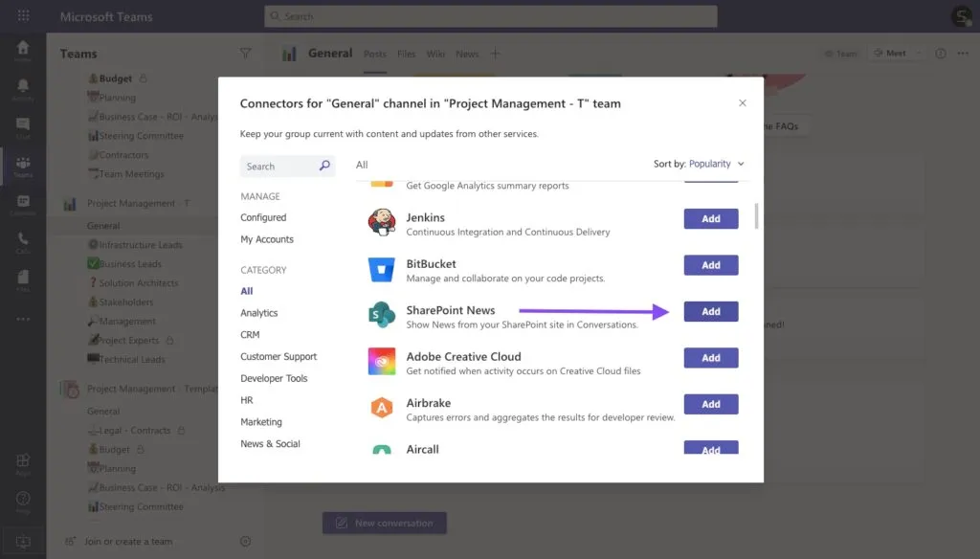Open My Accounts section

point(267,239)
